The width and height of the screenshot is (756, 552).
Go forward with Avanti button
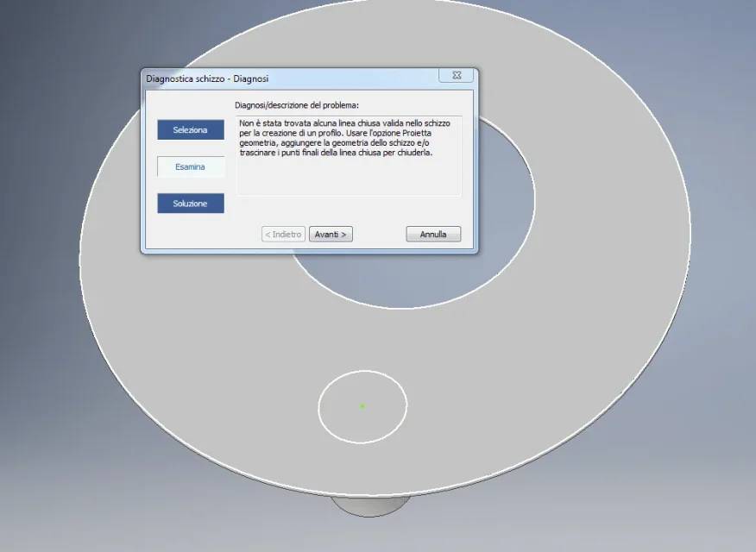[x=331, y=234]
